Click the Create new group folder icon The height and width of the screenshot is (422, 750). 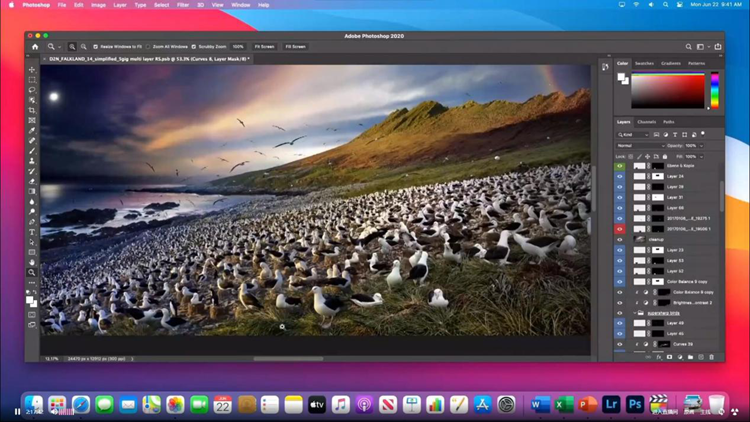690,357
